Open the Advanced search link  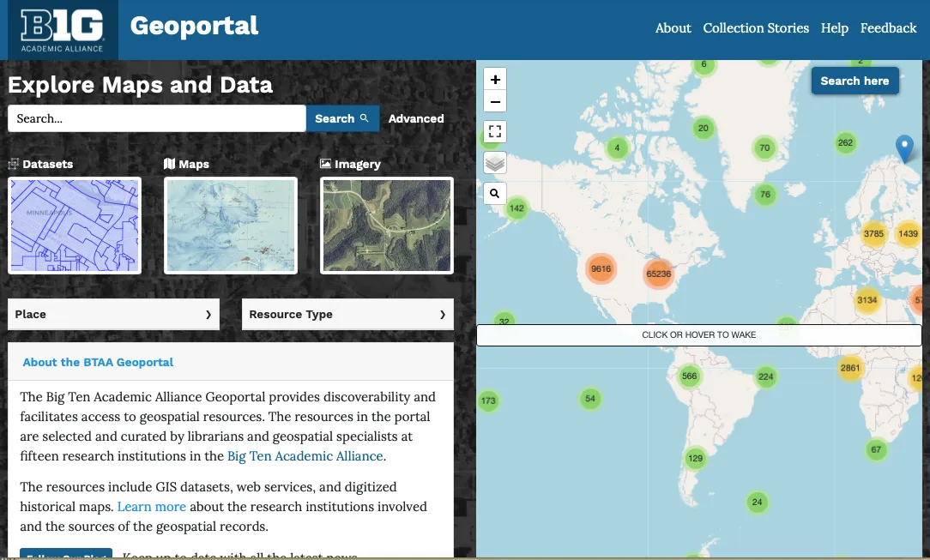click(x=416, y=119)
